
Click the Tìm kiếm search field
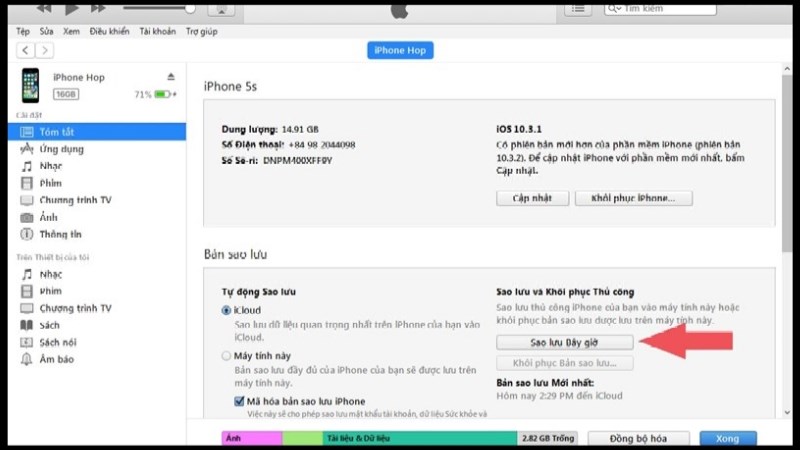[x=660, y=9]
